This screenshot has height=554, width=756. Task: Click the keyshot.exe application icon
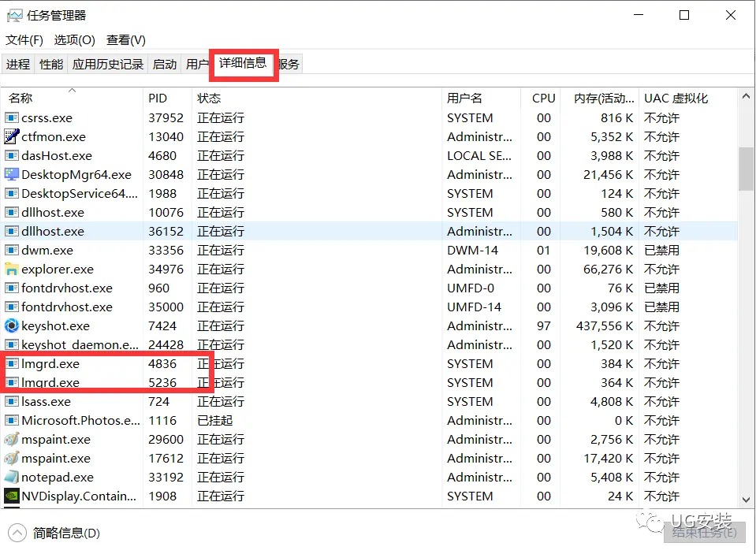[x=12, y=326]
